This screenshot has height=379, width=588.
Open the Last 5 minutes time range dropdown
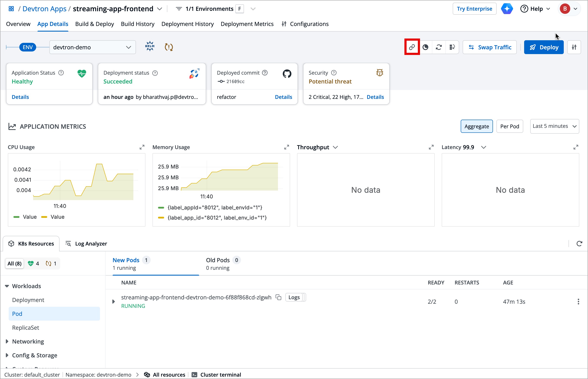554,126
